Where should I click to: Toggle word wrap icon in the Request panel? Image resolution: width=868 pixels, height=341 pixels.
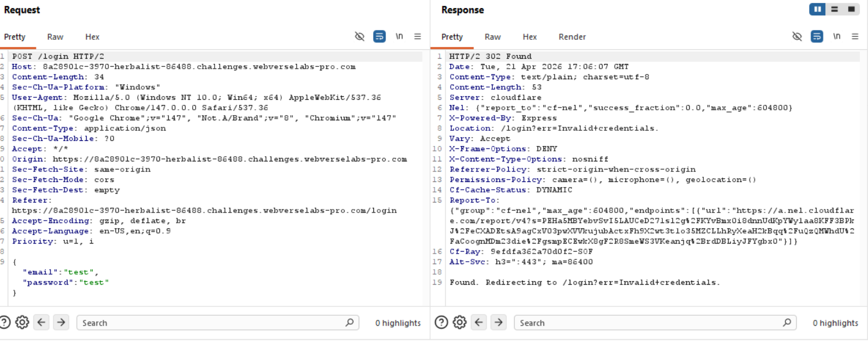[379, 36]
